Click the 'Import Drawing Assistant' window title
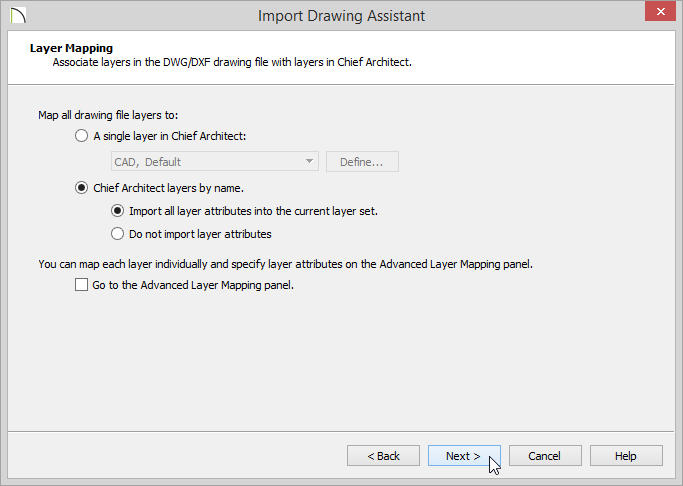Screen dimensions: 683x486 click(x=342, y=16)
